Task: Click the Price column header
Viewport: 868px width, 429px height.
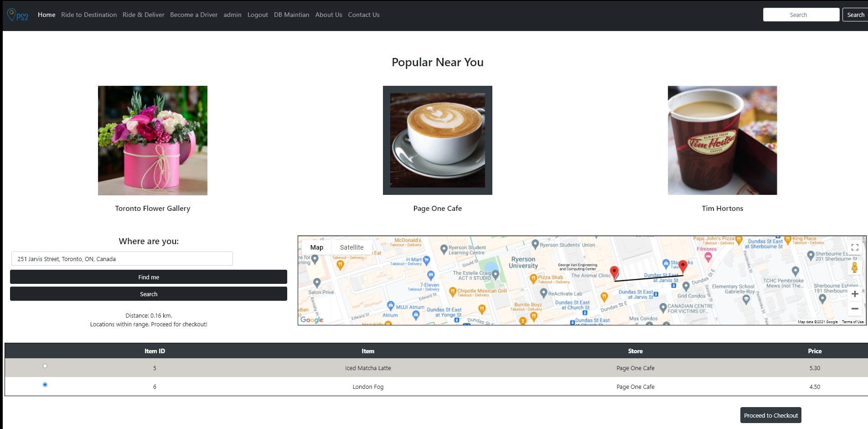Action: (815, 351)
